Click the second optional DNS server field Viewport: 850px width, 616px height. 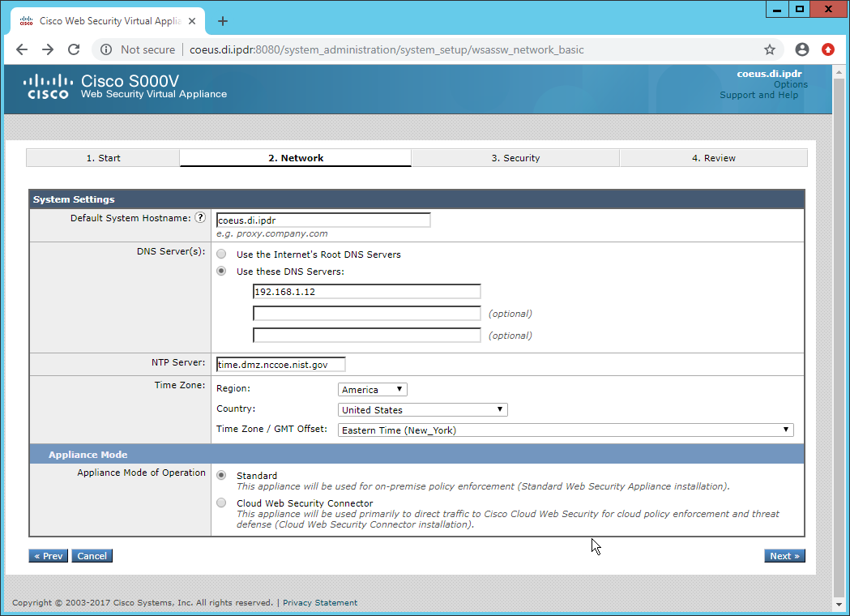point(366,314)
